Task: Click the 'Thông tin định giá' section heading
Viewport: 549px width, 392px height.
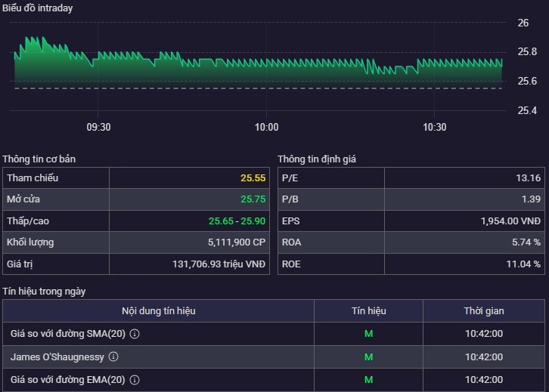Action: click(x=317, y=159)
